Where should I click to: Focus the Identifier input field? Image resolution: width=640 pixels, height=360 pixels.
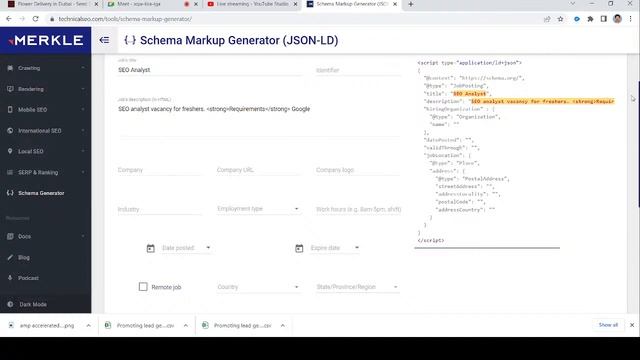click(358, 70)
